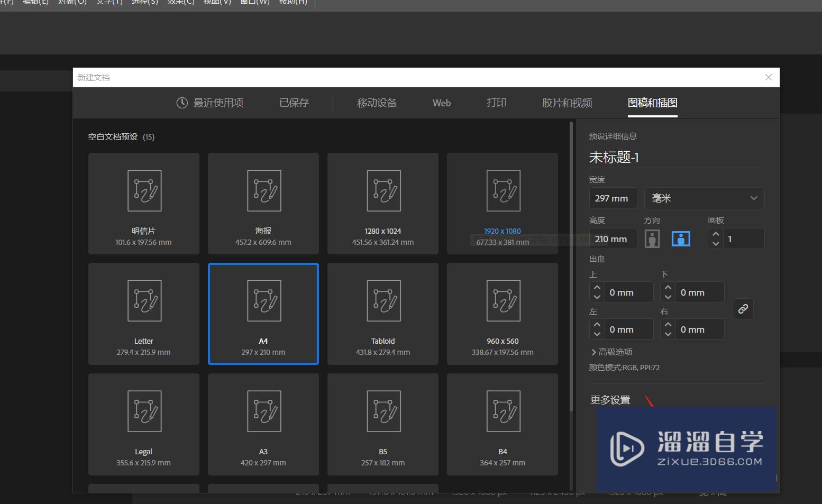The height and width of the screenshot is (504, 822).
Task: Increase left bleed 左 value
Action: coord(597,324)
